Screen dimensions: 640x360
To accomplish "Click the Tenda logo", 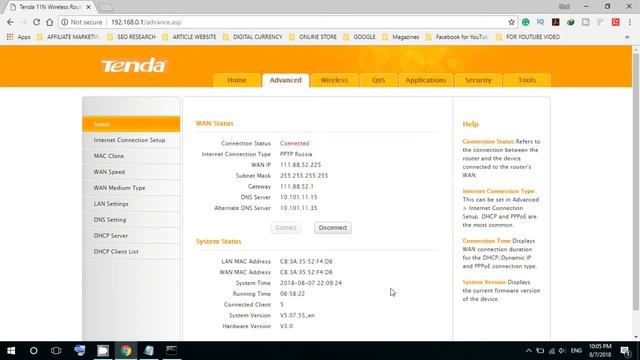I will (133, 65).
